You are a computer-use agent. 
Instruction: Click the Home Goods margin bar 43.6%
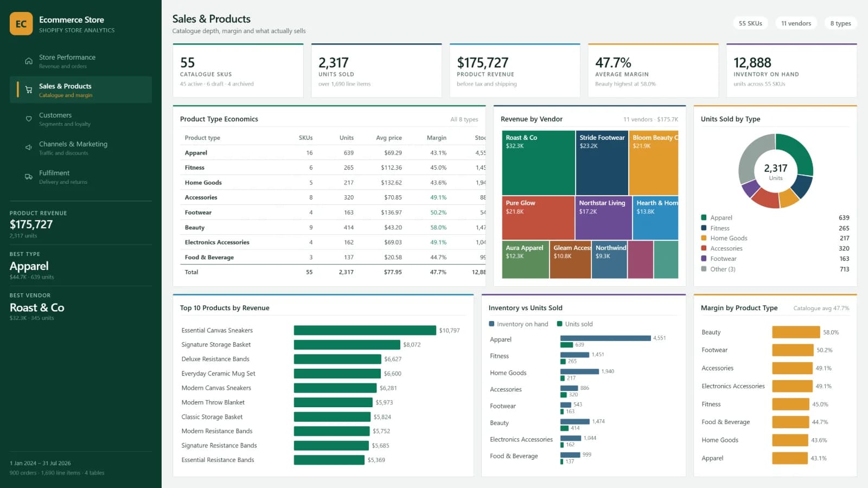click(x=790, y=440)
